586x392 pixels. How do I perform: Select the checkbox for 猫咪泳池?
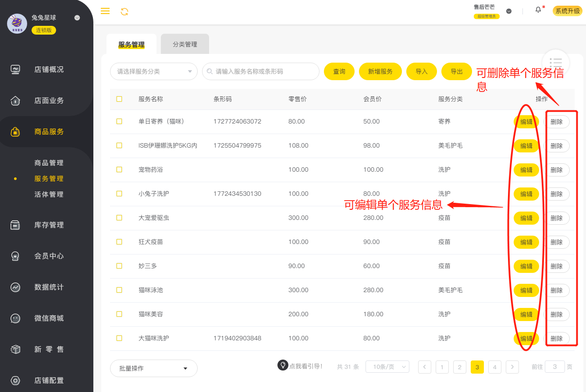pyautogui.click(x=119, y=290)
